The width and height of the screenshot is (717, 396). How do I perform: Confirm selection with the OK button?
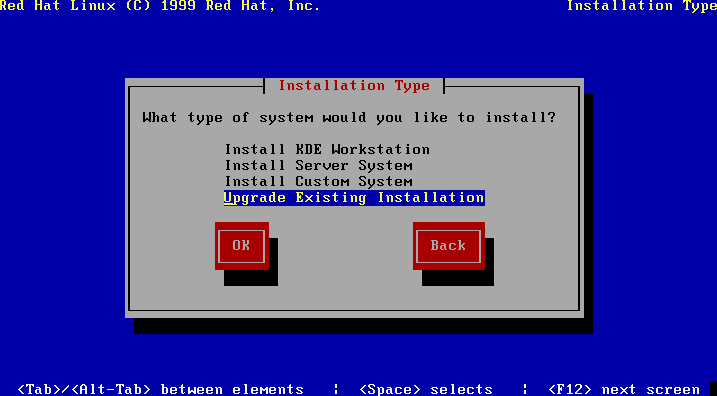pyautogui.click(x=241, y=246)
